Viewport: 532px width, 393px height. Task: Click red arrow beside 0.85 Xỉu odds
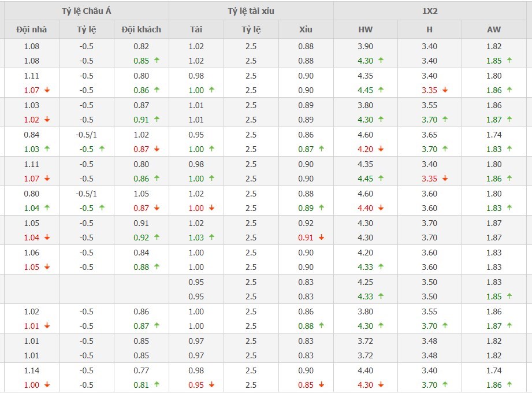tap(321, 385)
